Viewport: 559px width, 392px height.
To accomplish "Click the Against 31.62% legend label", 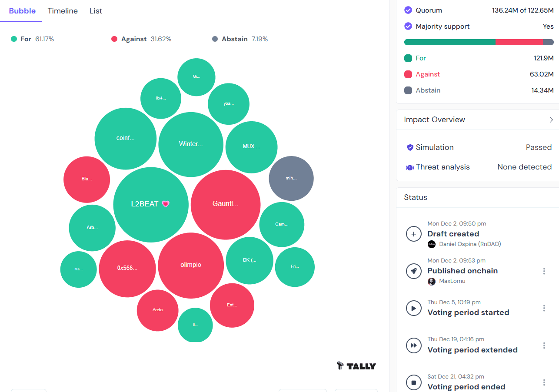I will click(146, 39).
